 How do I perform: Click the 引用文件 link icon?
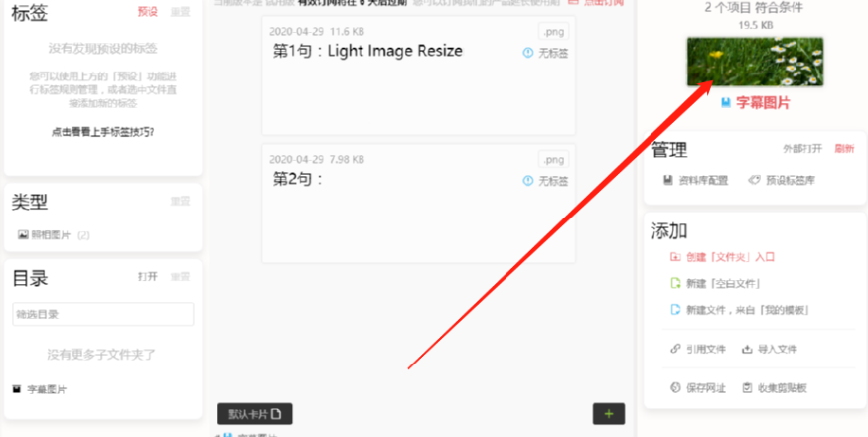pyautogui.click(x=674, y=349)
